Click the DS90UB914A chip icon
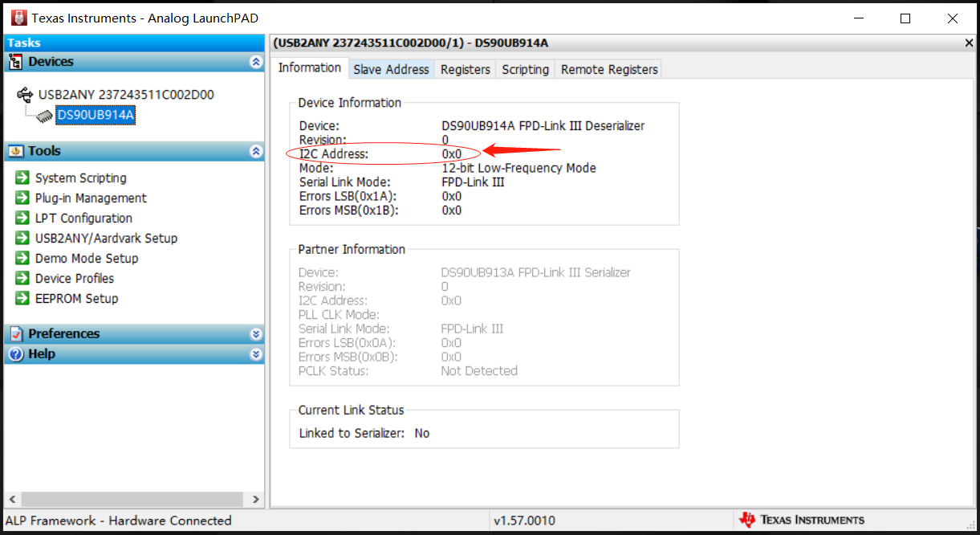This screenshot has width=980, height=535. pos(45,116)
